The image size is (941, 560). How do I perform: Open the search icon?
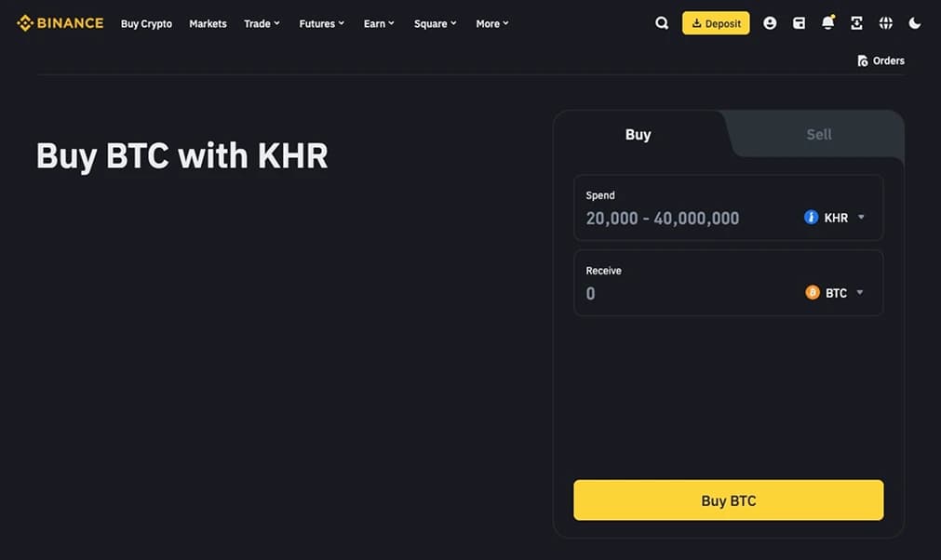pyautogui.click(x=662, y=22)
